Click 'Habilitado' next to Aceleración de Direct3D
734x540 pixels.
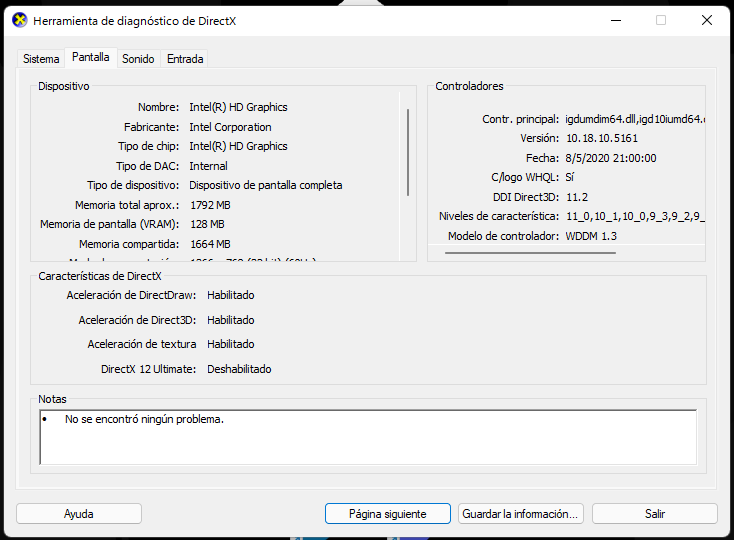tap(231, 320)
